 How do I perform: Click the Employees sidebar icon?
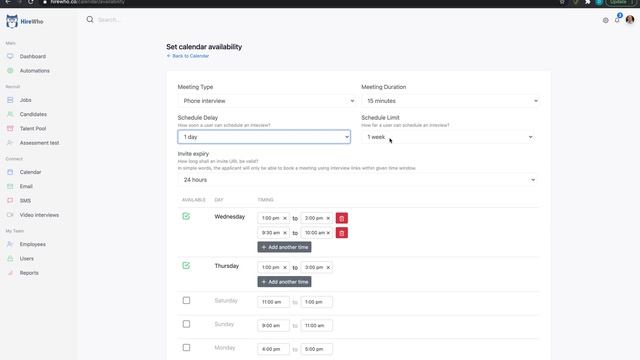point(10,244)
